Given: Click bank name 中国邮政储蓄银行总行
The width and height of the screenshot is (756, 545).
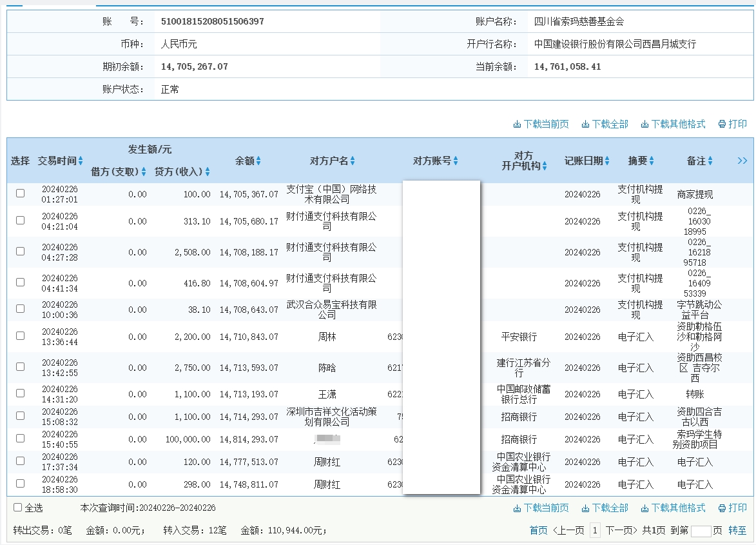Looking at the screenshot, I should pyautogui.click(x=523, y=394).
